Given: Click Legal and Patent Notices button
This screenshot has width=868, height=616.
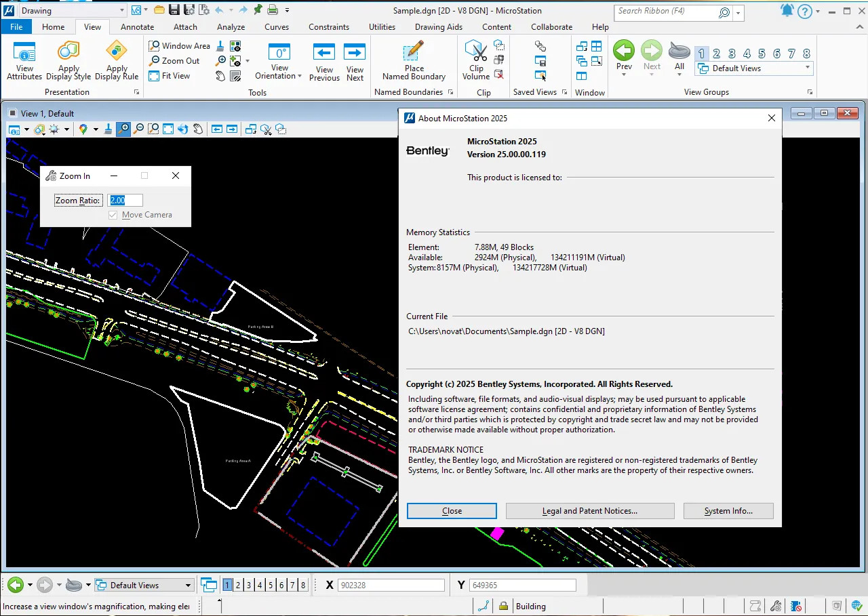Looking at the screenshot, I should [590, 511].
